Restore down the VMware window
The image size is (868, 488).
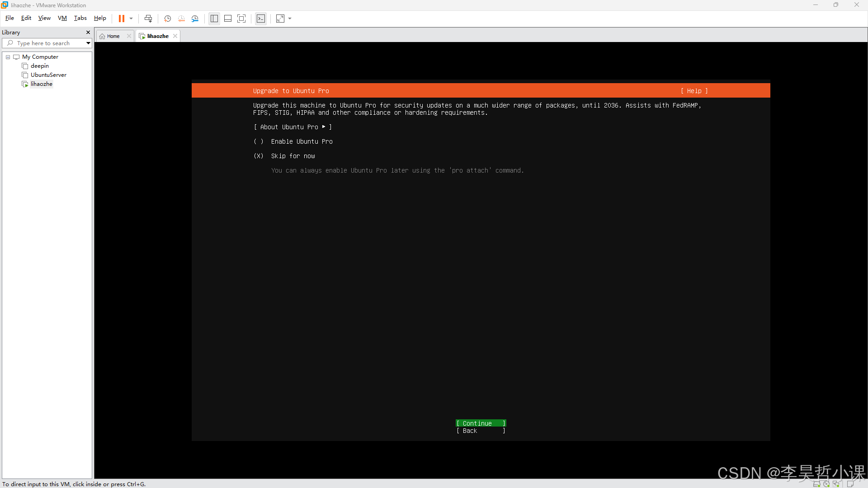[x=835, y=5]
